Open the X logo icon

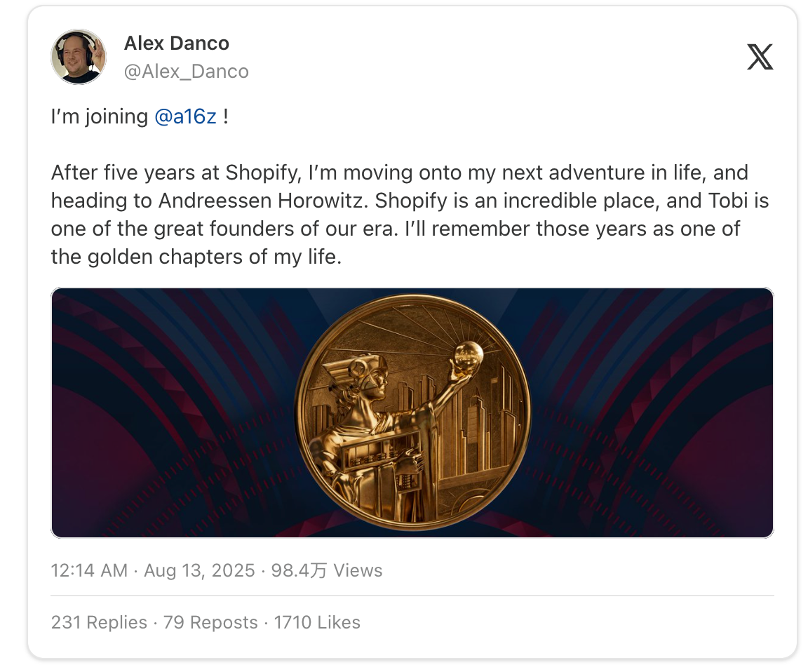coord(760,57)
